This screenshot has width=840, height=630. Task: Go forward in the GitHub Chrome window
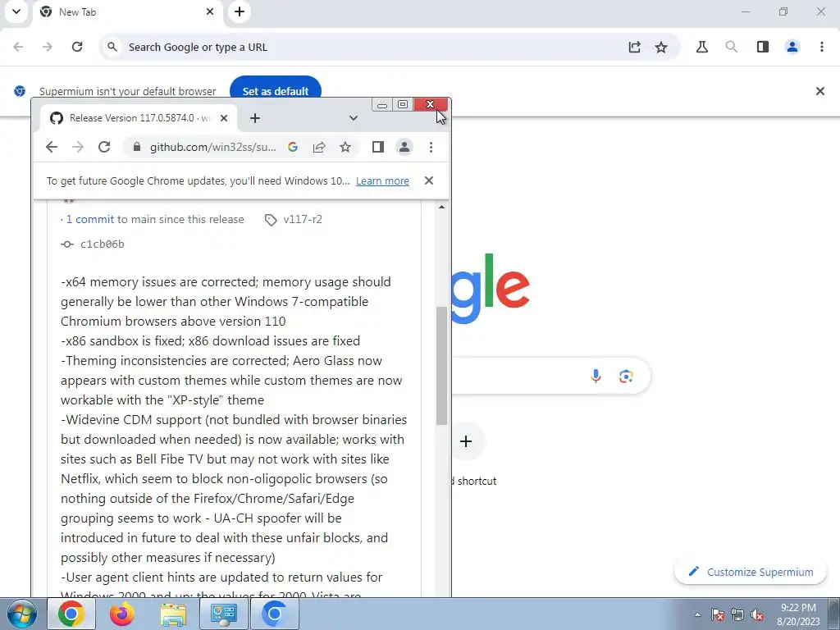(78, 147)
